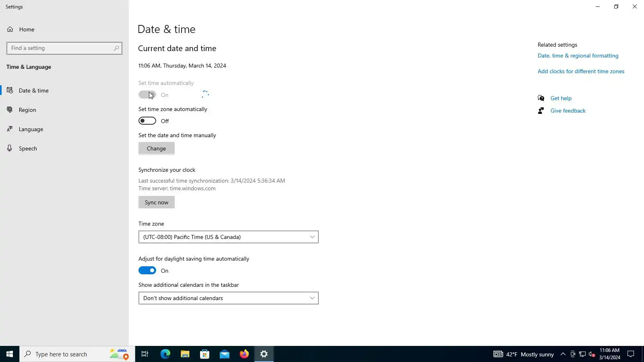Screen dimensions: 644x362
Task: Click Sync now button
Action: click(157, 202)
